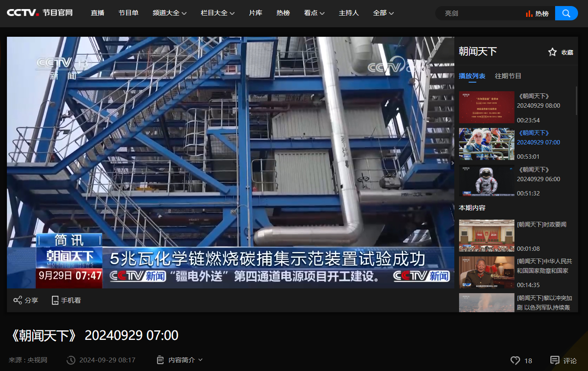588x371 pixels.
Task: Collapse the playlist side panel with the arrow
Action: point(453,163)
